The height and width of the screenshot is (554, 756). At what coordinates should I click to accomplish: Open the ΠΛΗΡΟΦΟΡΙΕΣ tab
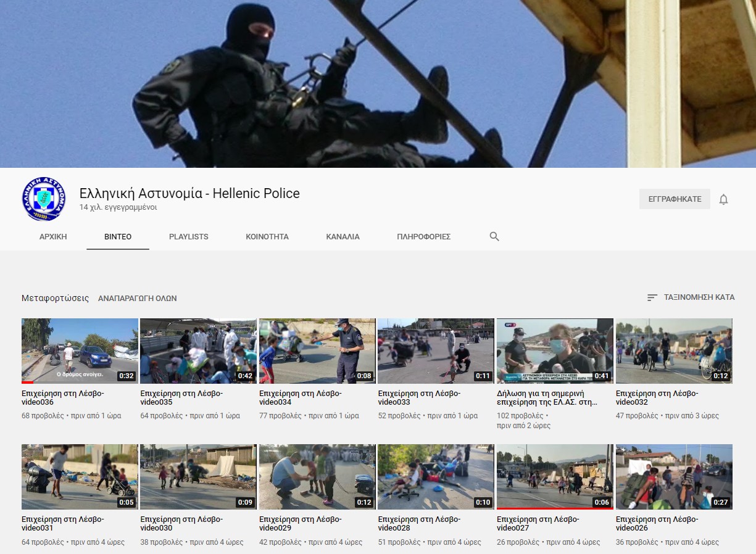coord(423,237)
